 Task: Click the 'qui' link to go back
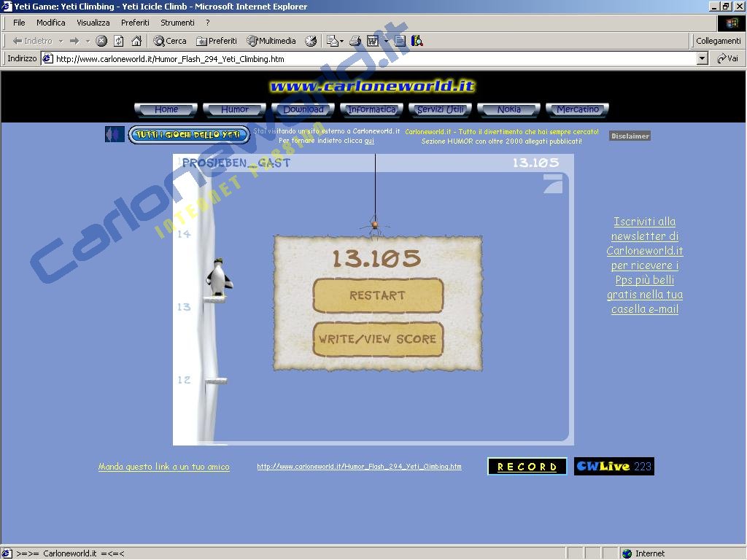[x=369, y=141]
